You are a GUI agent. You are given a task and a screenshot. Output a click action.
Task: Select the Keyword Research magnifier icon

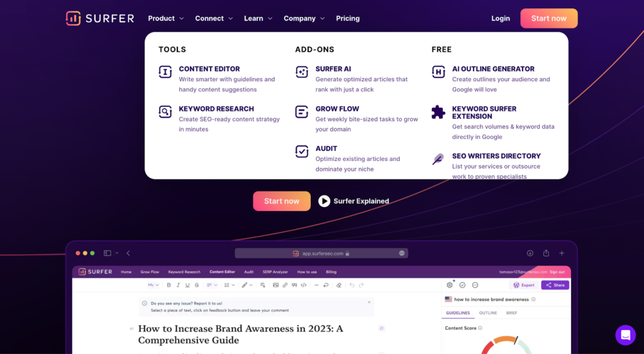[165, 112]
